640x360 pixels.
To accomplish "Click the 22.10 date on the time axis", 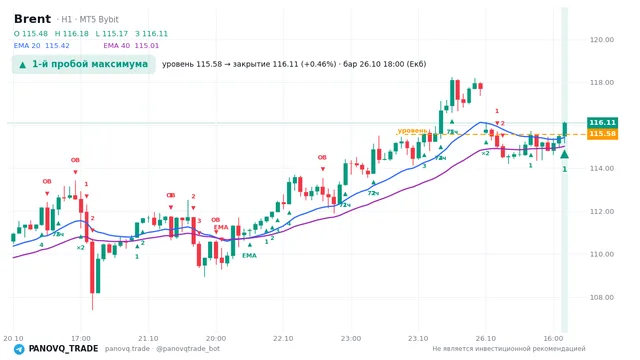I will tap(283, 338).
